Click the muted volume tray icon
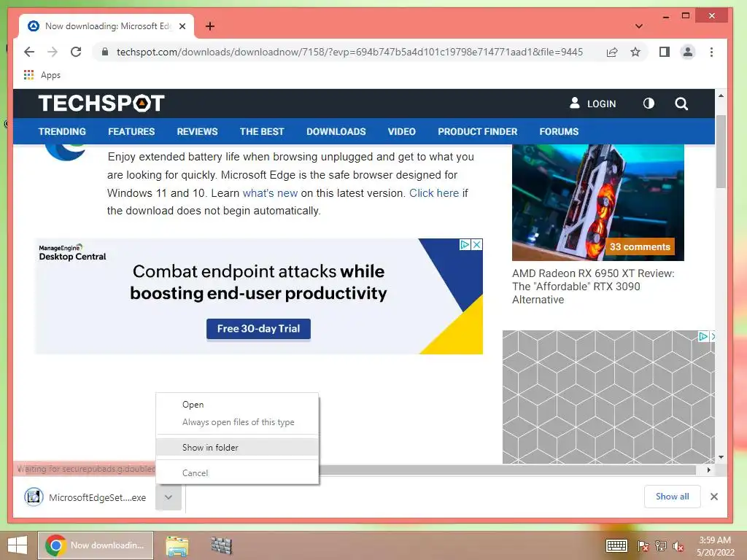This screenshot has width=747, height=560. 678,546
